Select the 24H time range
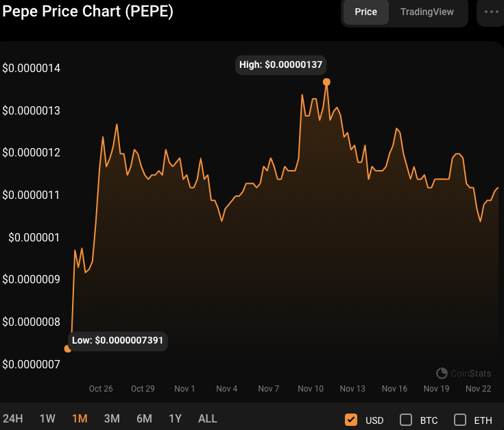Image resolution: width=504 pixels, height=430 pixels. click(13, 418)
